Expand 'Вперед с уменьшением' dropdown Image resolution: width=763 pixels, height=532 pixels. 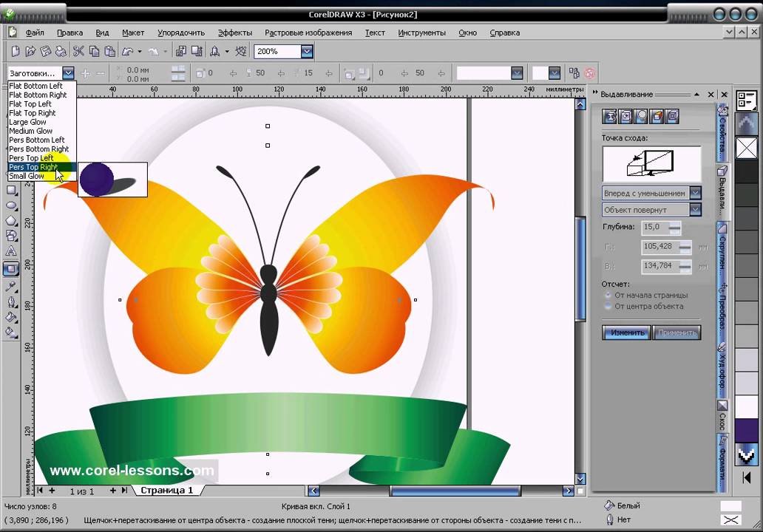click(695, 194)
